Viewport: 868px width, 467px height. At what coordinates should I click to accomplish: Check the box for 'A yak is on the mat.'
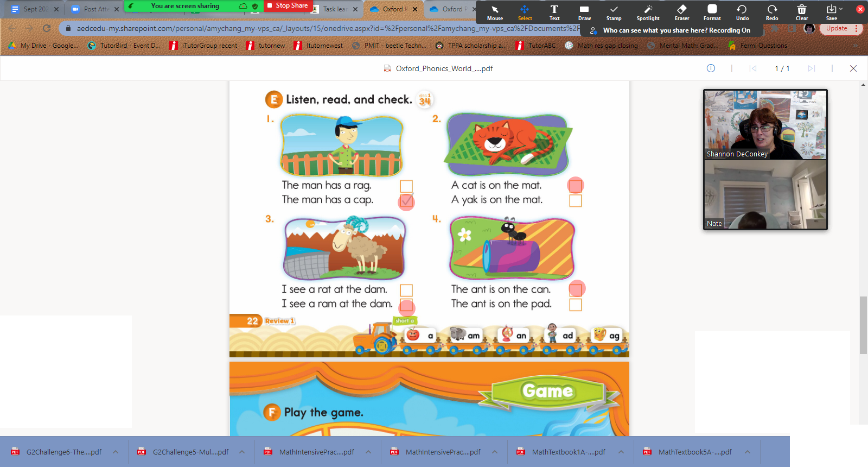(x=576, y=200)
